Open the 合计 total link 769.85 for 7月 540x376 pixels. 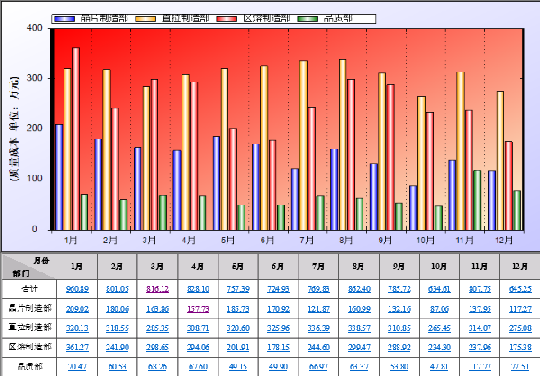(319, 289)
